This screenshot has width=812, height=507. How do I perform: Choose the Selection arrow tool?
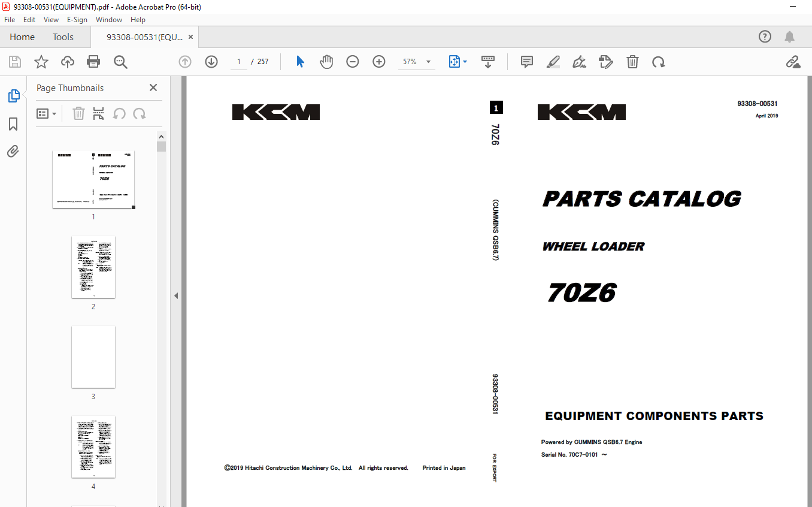pyautogui.click(x=300, y=62)
